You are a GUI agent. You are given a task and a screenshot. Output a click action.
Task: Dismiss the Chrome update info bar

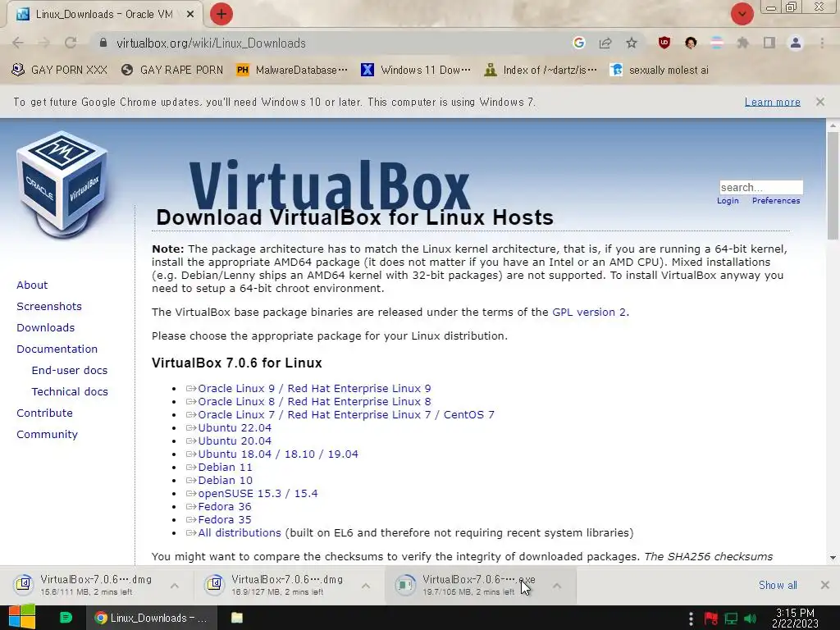click(820, 101)
